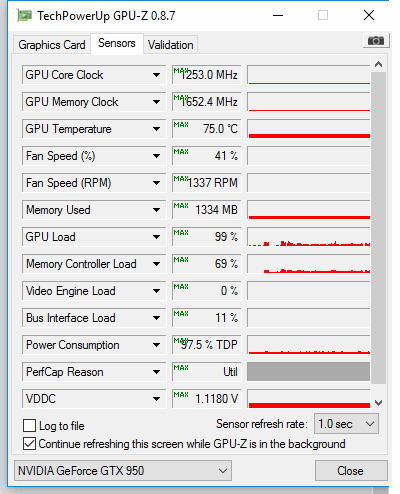Click the 1334 MB memory used value
Image resolution: width=400 pixels, height=494 pixels.
tap(206, 210)
